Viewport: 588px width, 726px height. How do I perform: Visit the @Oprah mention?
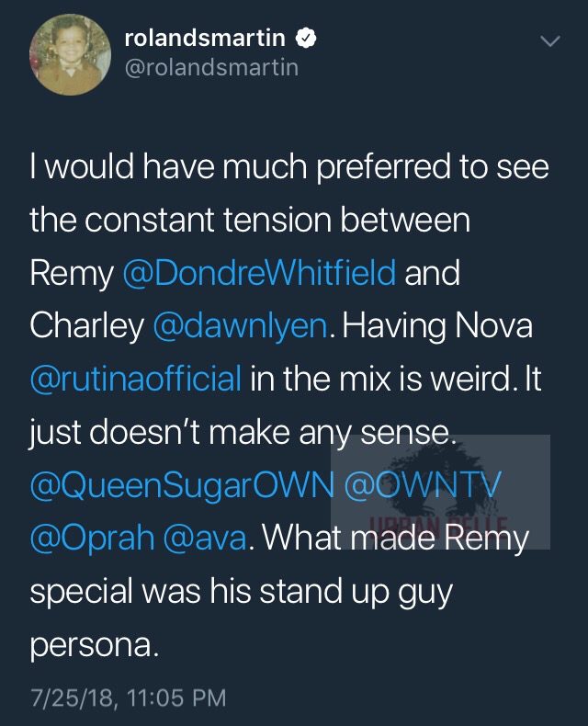pos(92,539)
